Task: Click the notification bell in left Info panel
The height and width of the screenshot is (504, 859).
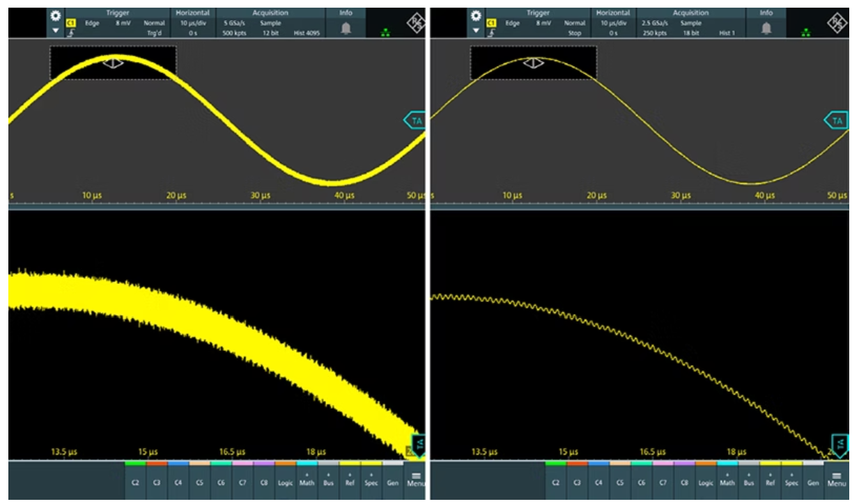Action: pyautogui.click(x=346, y=28)
